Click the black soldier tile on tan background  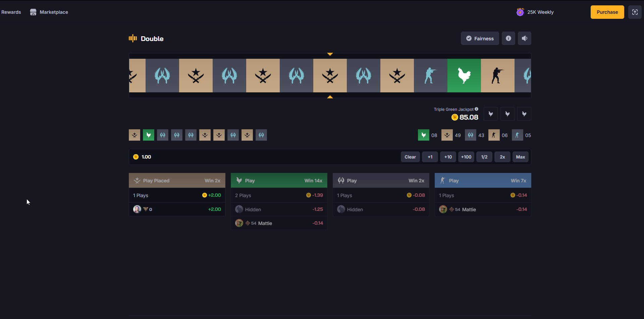click(x=498, y=76)
